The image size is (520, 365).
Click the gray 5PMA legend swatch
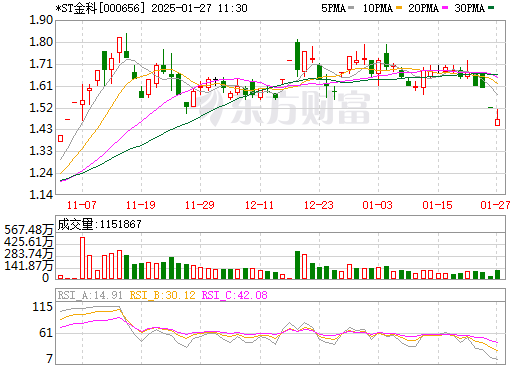(351, 7)
